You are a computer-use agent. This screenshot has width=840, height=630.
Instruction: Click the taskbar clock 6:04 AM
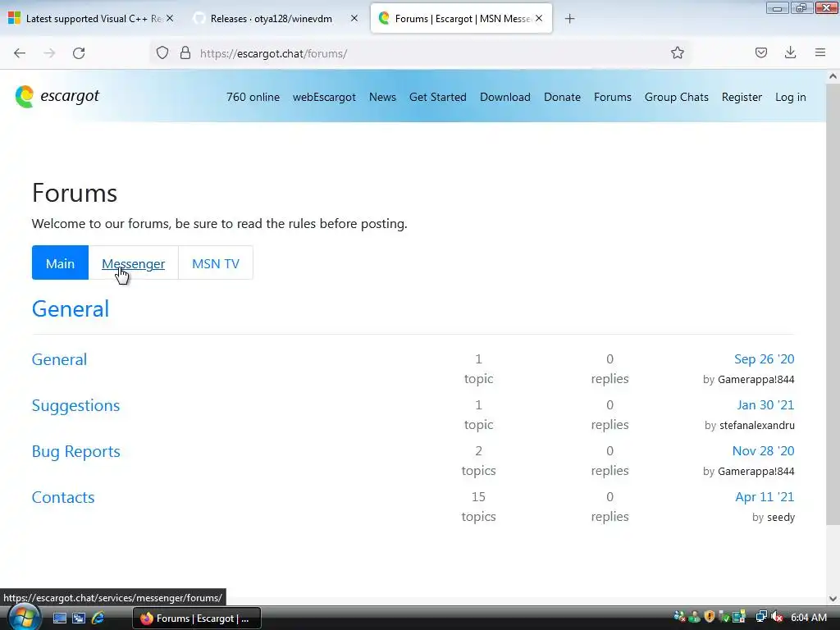(x=809, y=618)
